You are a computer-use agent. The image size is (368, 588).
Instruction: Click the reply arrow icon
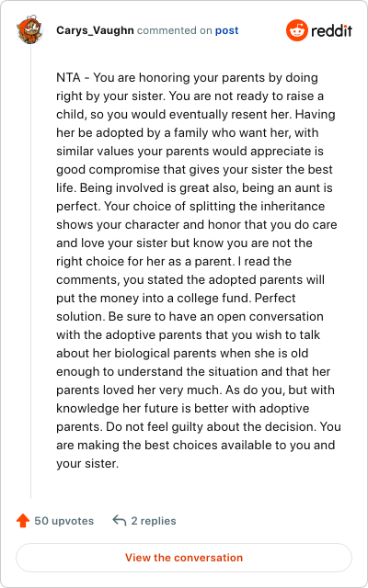pyautogui.click(x=119, y=521)
